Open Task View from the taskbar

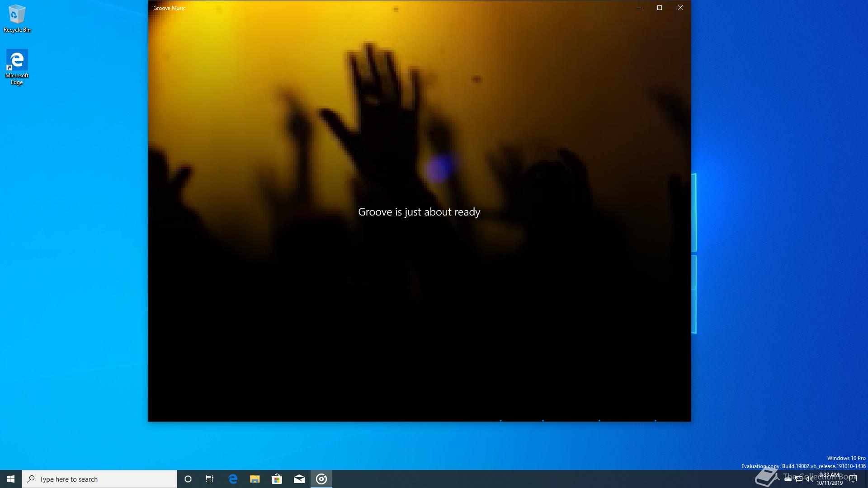pos(210,479)
